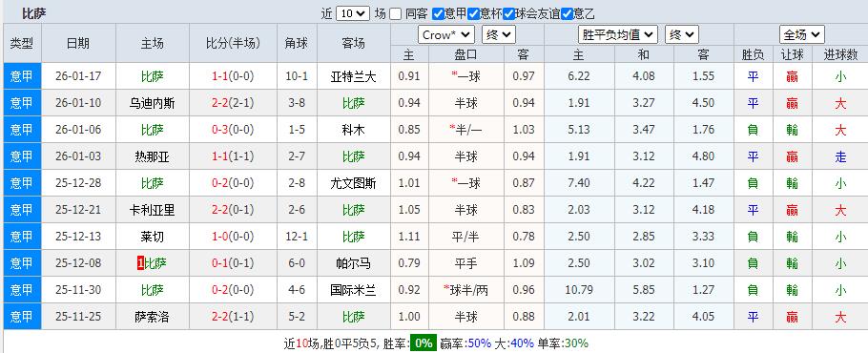Click the 盘口 column header
Image resolution: width=868 pixels, height=353 pixels.
[466, 54]
